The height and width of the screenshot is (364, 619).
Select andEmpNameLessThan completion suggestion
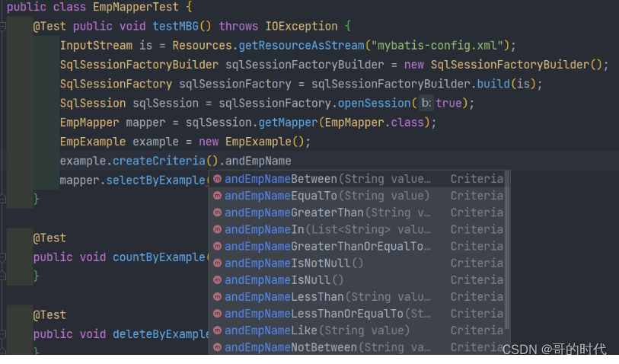tap(359, 297)
